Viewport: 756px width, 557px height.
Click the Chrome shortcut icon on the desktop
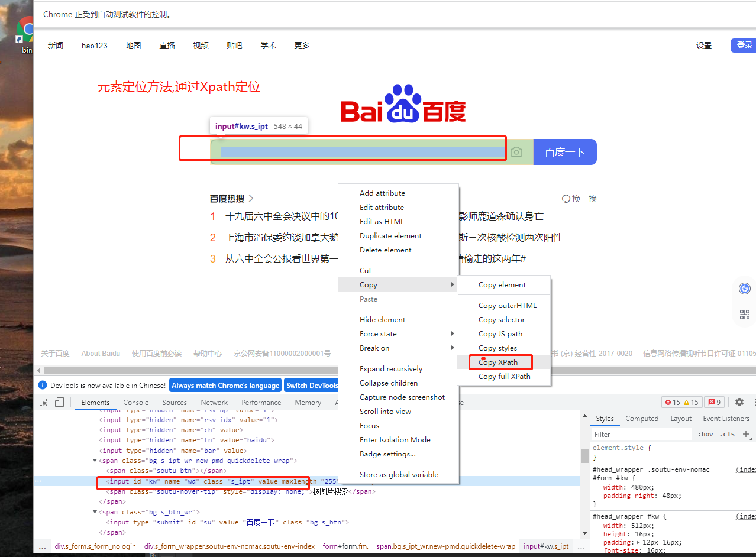coord(26,31)
